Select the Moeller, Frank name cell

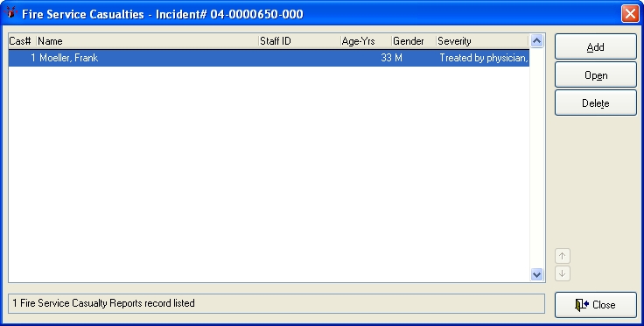68,58
